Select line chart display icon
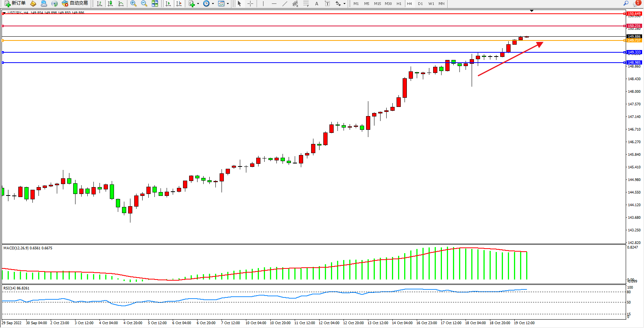 (121, 3)
